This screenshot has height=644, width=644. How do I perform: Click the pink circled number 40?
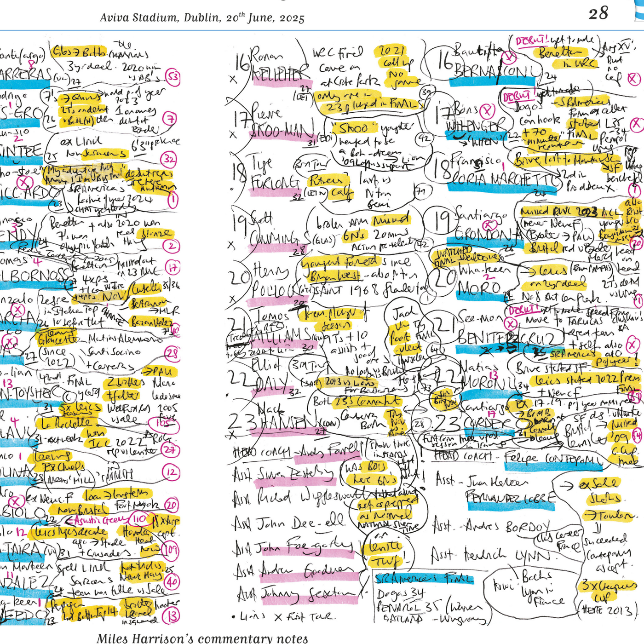tap(172, 582)
